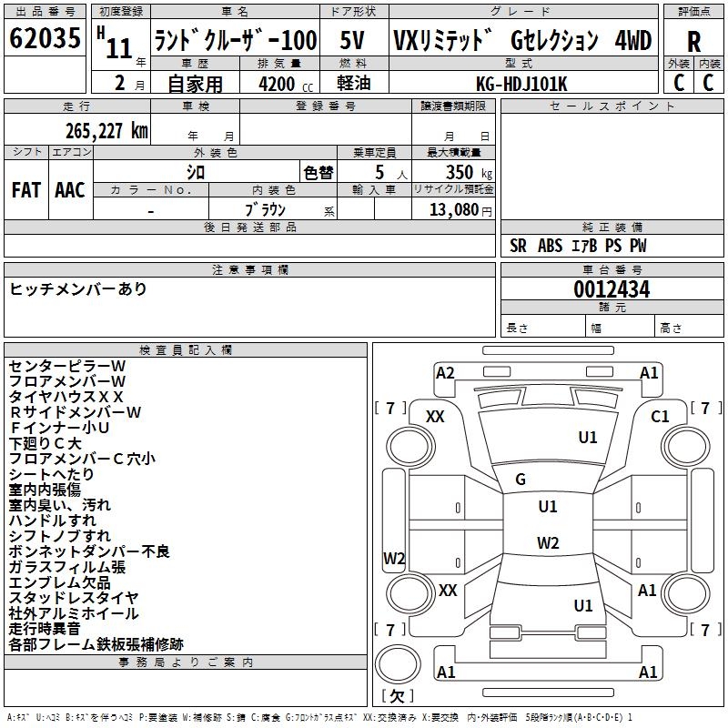Viewport: 728px width, 728px height.
Task: Click the センターピラーW inspector note line
Action: [67, 365]
